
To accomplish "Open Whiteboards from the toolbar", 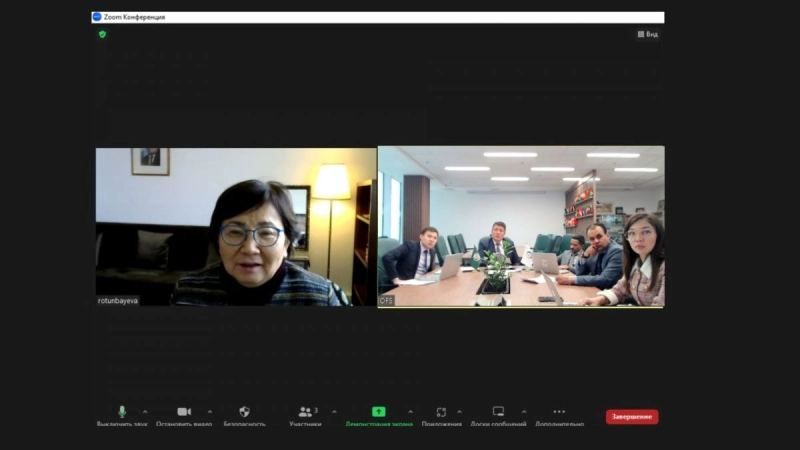I will (498, 412).
